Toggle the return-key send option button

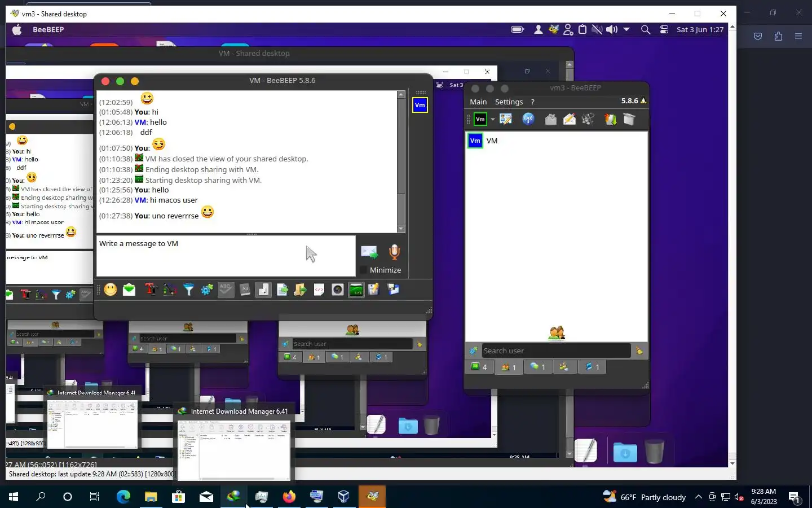(x=263, y=290)
